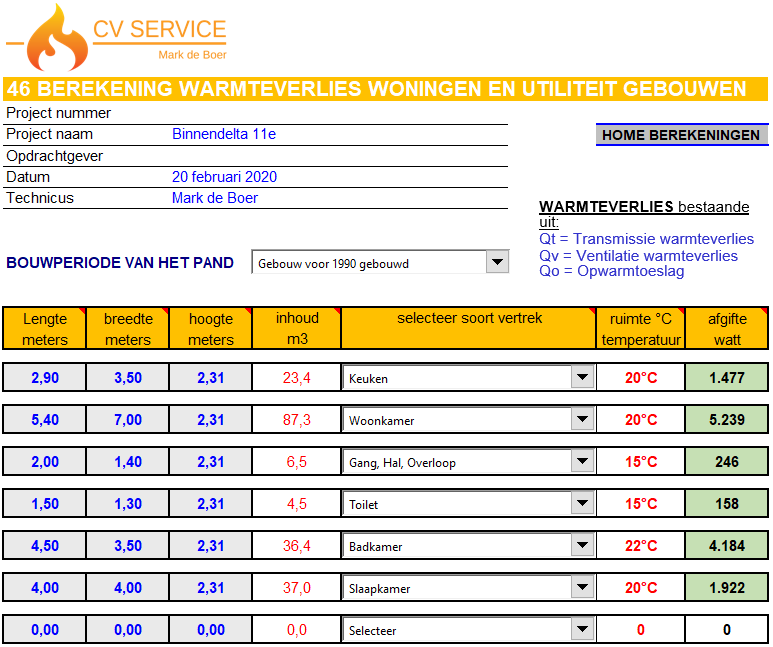This screenshot has width=773, height=647.
Task: Click Badkamer temperature 22°C
Action: 641,545
